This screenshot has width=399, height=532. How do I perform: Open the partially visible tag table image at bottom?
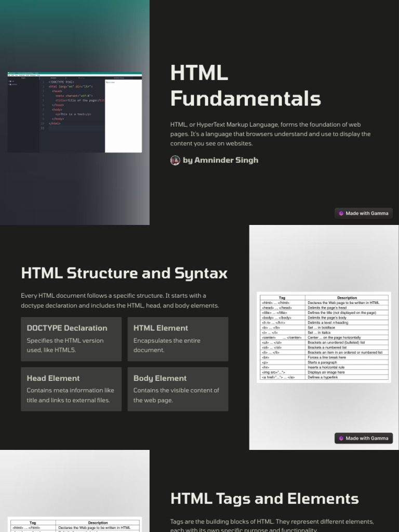(x=75, y=525)
